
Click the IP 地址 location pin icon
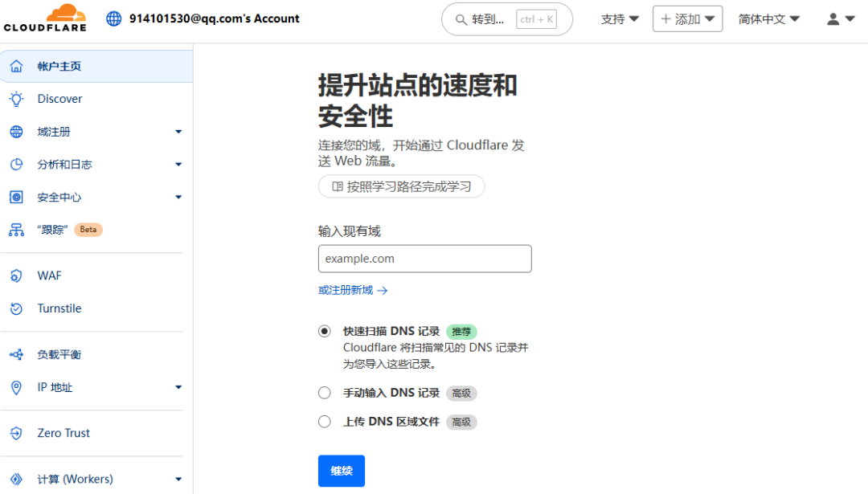click(x=17, y=388)
